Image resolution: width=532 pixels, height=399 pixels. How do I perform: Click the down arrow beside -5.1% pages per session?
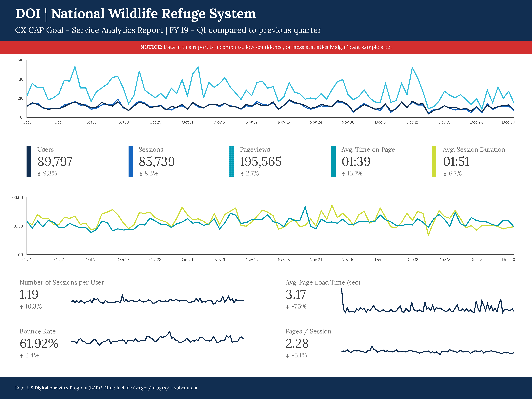287,356
